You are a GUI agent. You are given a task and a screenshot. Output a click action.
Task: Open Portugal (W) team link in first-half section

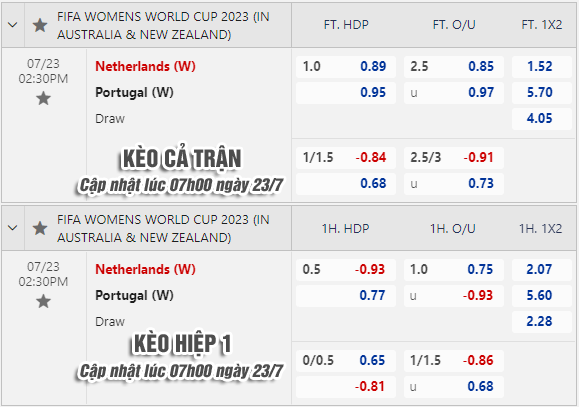click(x=134, y=295)
